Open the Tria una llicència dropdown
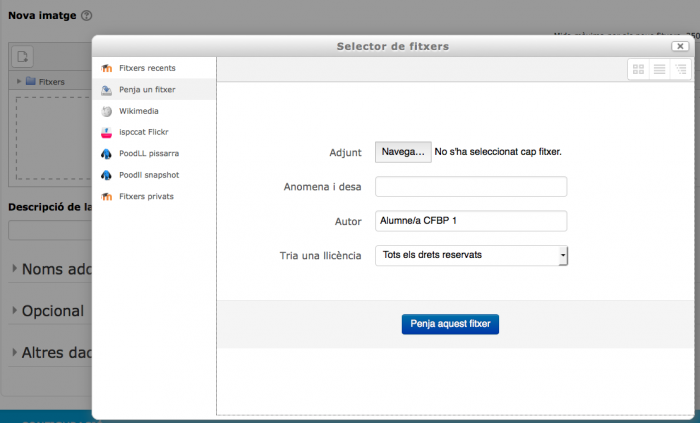The width and height of the screenshot is (700, 423). (x=471, y=256)
